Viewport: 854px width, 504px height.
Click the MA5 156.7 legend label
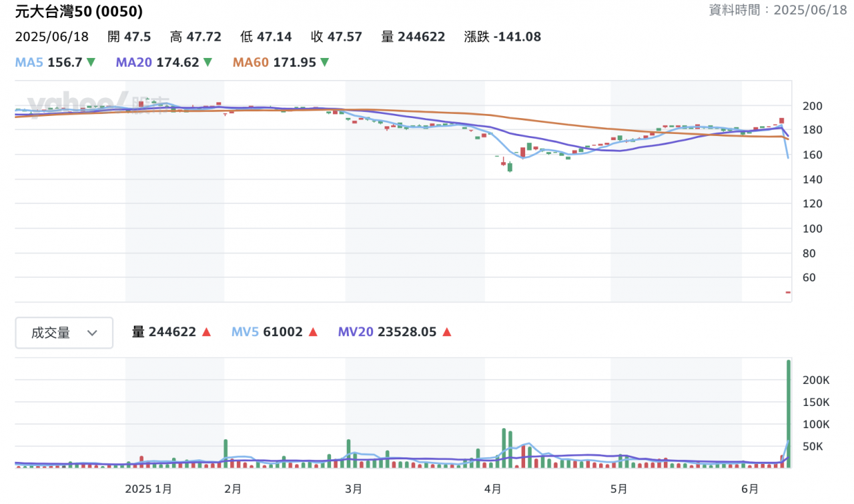pyautogui.click(x=49, y=63)
